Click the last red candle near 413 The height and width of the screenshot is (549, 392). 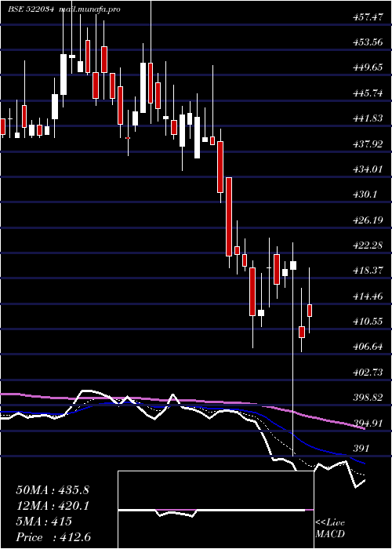[x=310, y=311]
